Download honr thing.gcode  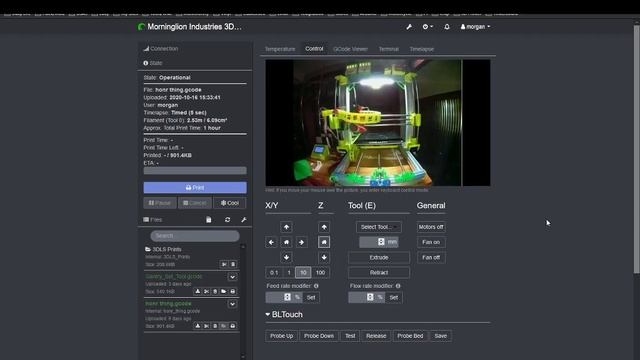click(x=198, y=326)
